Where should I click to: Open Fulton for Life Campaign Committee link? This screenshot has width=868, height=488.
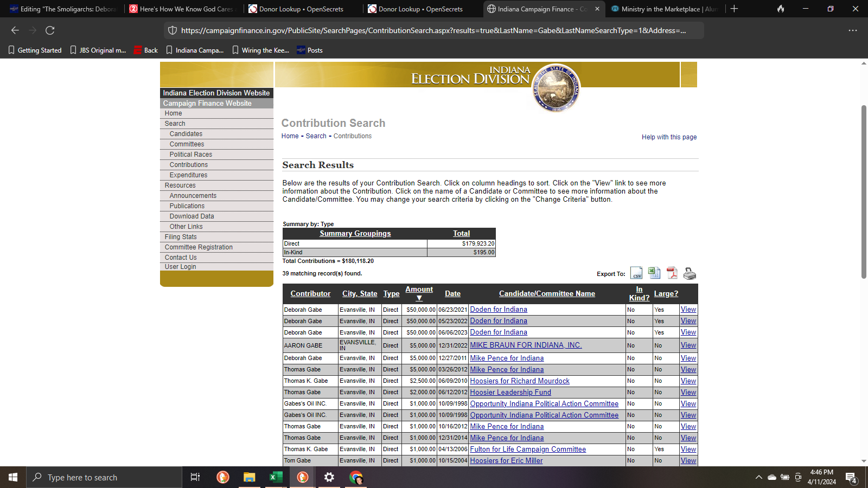(x=528, y=450)
